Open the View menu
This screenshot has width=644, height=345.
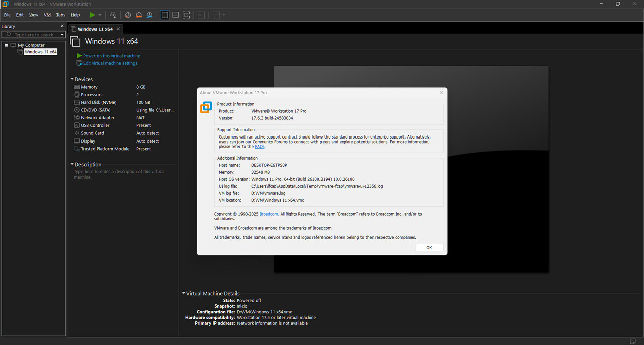[34, 15]
